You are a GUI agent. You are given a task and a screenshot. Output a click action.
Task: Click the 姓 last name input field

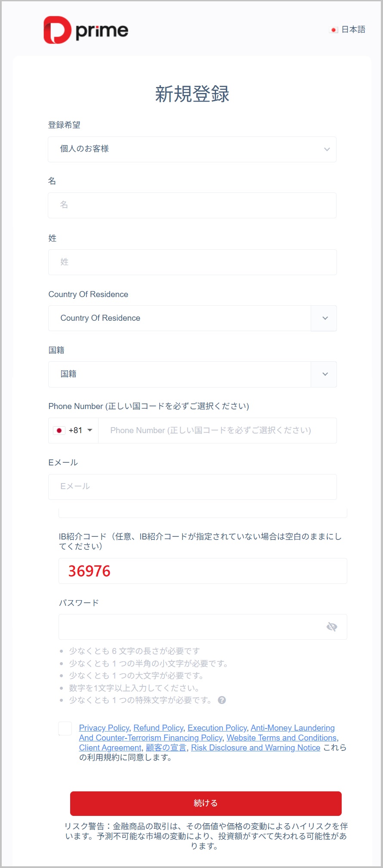pyautogui.click(x=192, y=262)
